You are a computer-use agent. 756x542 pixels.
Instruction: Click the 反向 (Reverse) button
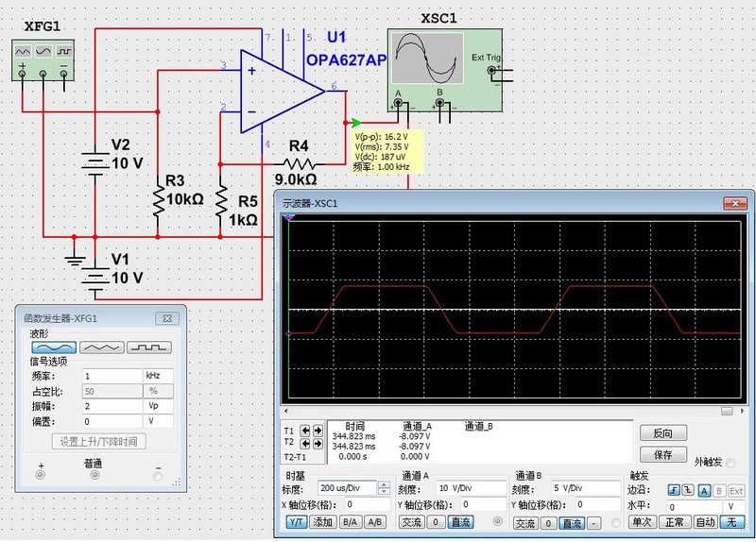coord(662,433)
